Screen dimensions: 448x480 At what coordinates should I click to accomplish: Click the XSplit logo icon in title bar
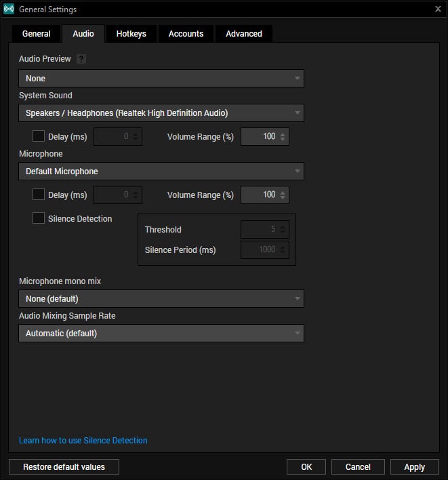click(9, 9)
